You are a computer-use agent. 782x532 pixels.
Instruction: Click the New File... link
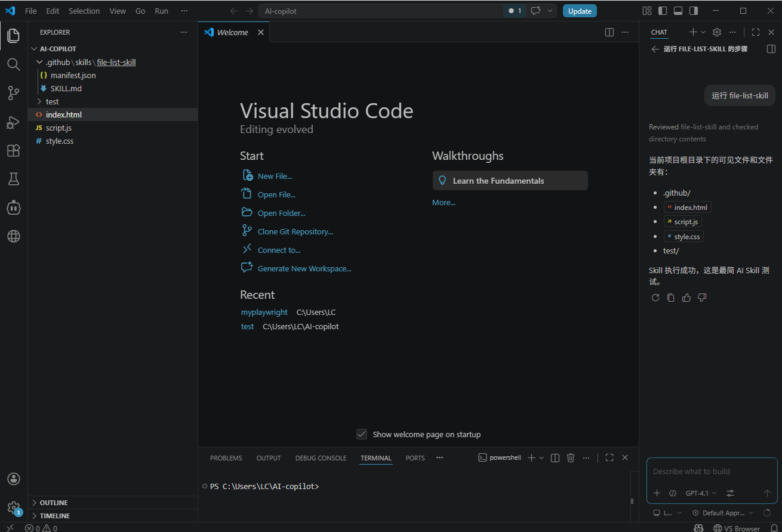[x=275, y=176]
